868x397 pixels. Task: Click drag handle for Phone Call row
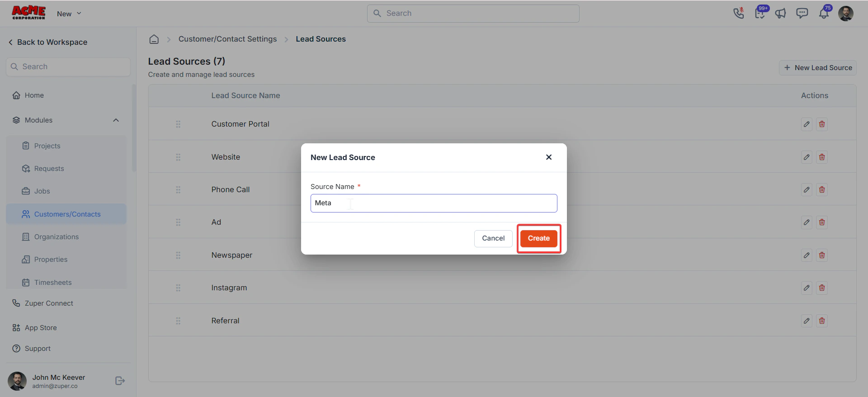click(178, 189)
